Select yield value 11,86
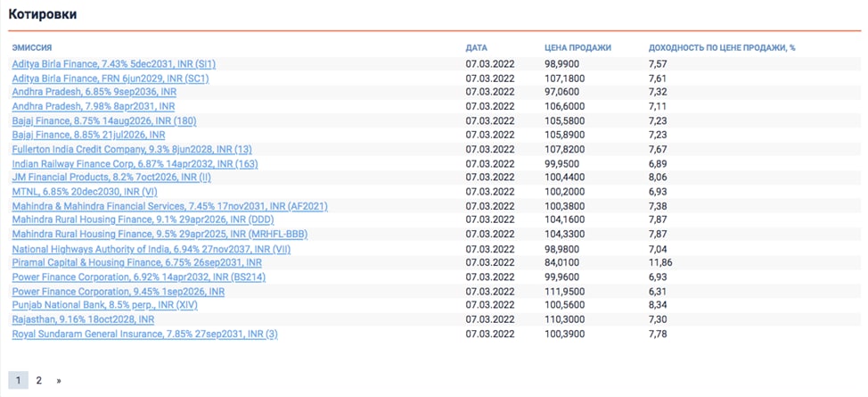 660,263
